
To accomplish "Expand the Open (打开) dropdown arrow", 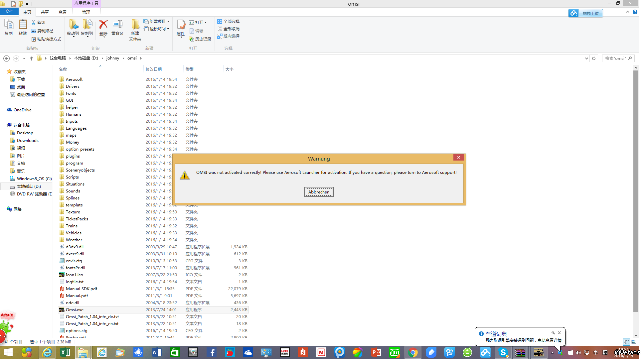I will point(206,23).
